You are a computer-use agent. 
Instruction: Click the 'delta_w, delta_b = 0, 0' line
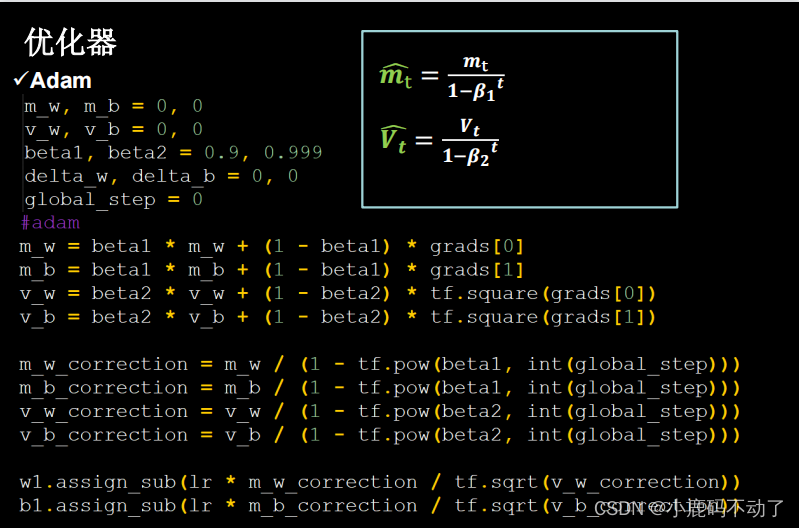point(161,176)
